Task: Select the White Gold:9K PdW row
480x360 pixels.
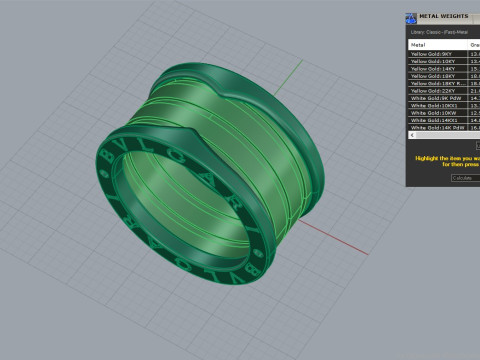Action: click(x=444, y=98)
